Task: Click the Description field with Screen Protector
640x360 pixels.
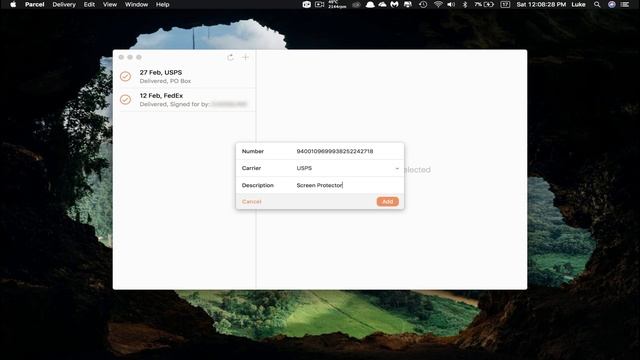Action: 347,185
